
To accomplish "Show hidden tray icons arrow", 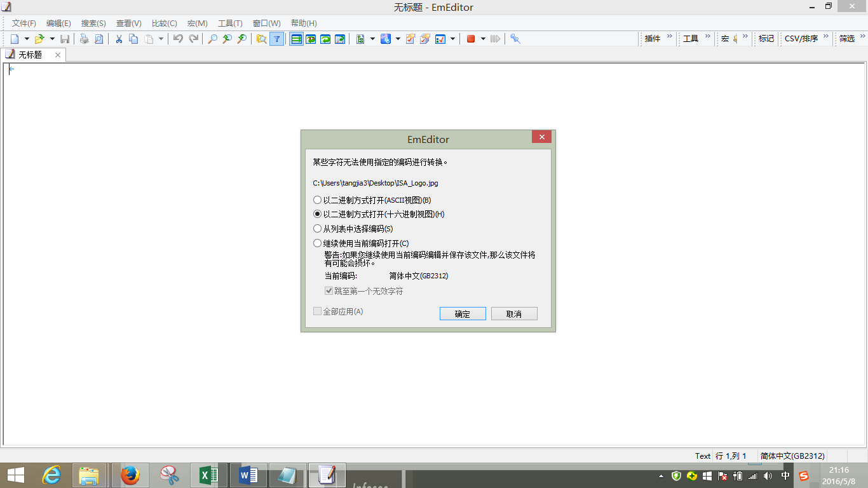I will (x=661, y=475).
